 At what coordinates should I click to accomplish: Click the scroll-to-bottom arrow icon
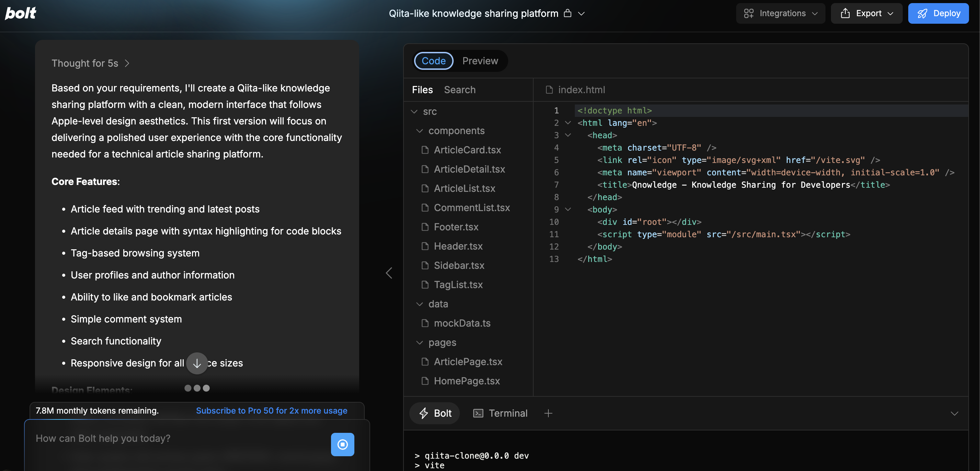[197, 363]
